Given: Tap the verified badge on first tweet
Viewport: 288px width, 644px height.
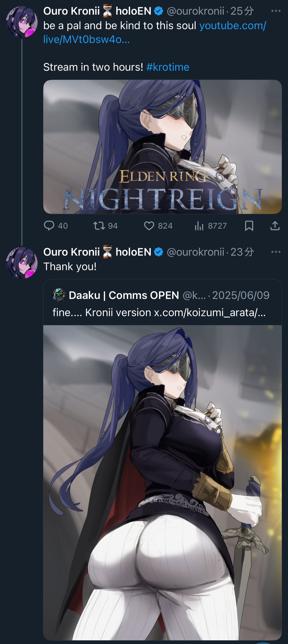Looking at the screenshot, I should click(158, 11).
